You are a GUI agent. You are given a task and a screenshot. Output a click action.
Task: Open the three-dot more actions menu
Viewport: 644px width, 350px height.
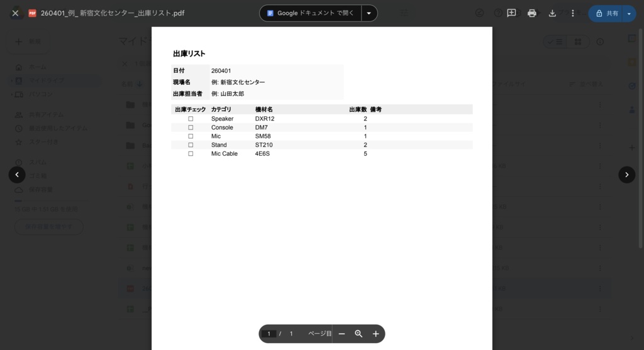coord(572,13)
